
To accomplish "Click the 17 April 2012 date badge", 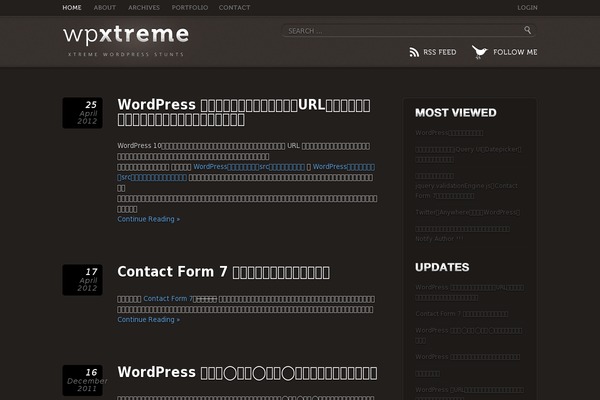I will coord(82,280).
